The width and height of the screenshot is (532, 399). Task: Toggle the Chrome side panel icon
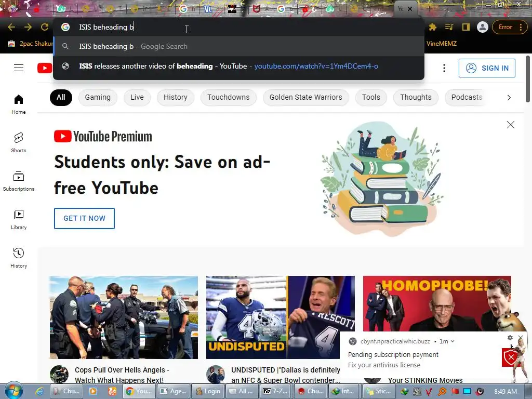coord(466,27)
